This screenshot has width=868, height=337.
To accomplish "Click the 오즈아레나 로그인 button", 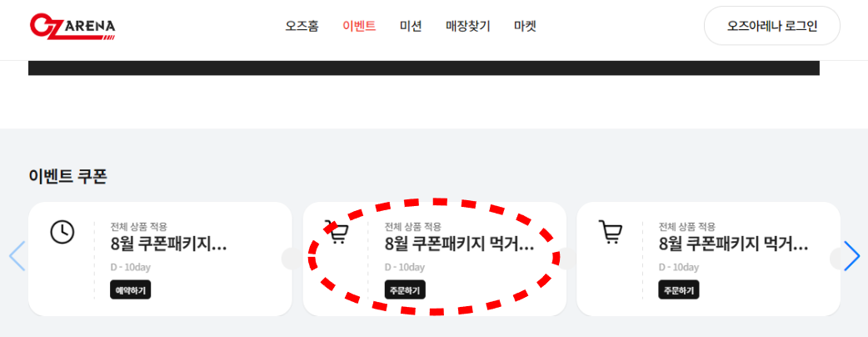I will (x=771, y=26).
